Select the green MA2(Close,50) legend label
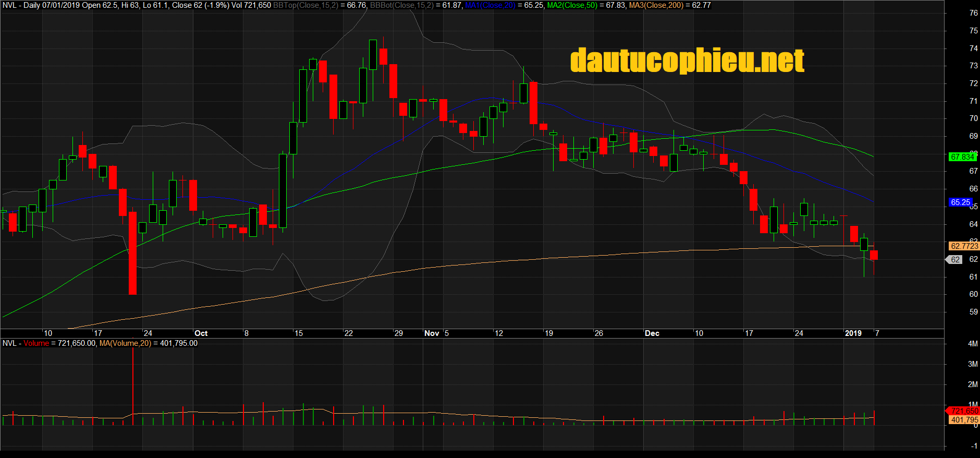 pyautogui.click(x=572, y=5)
